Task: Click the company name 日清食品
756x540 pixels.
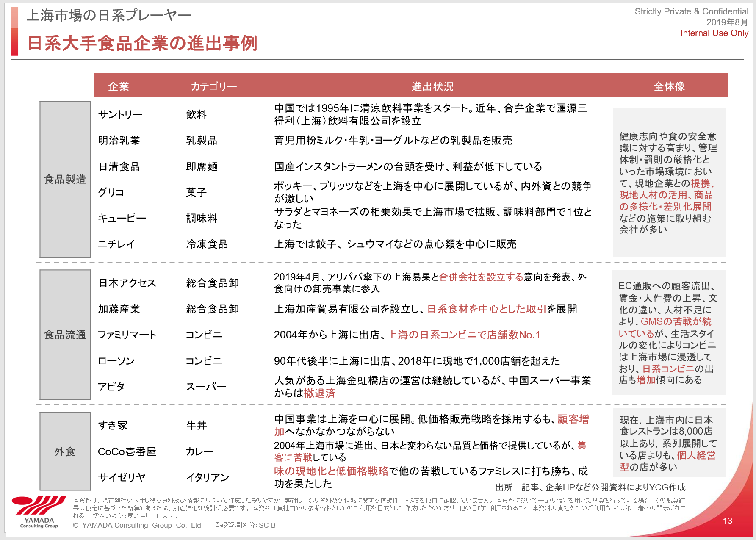Action: pyautogui.click(x=119, y=166)
